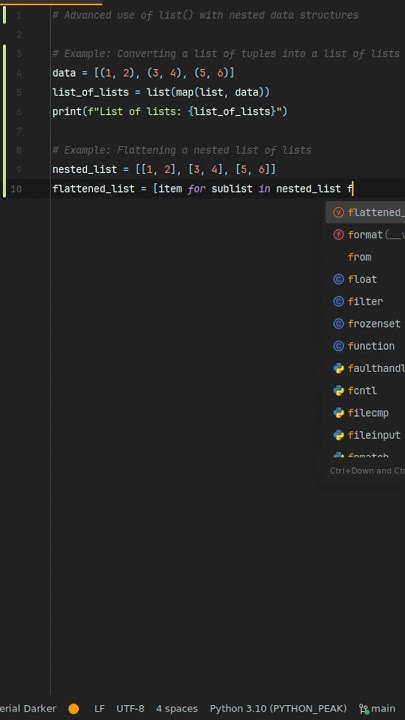Open the git branch main widget

coord(377,709)
